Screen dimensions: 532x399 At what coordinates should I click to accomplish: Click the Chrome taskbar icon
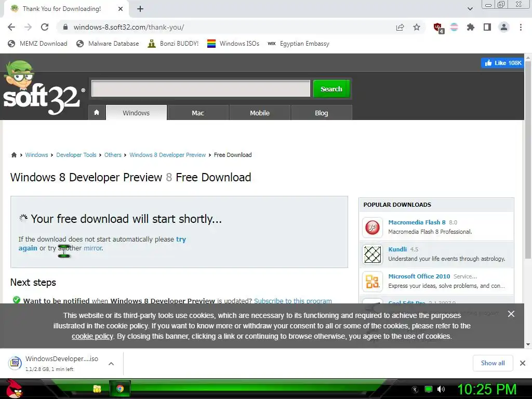pos(120,389)
